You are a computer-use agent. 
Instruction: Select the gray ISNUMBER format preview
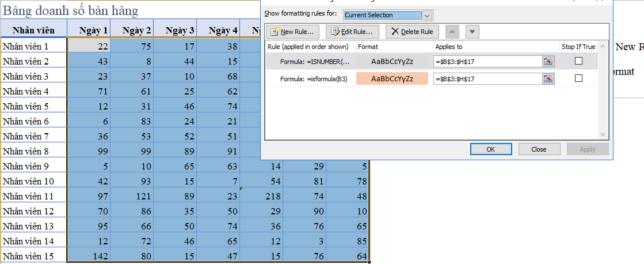[x=392, y=62]
